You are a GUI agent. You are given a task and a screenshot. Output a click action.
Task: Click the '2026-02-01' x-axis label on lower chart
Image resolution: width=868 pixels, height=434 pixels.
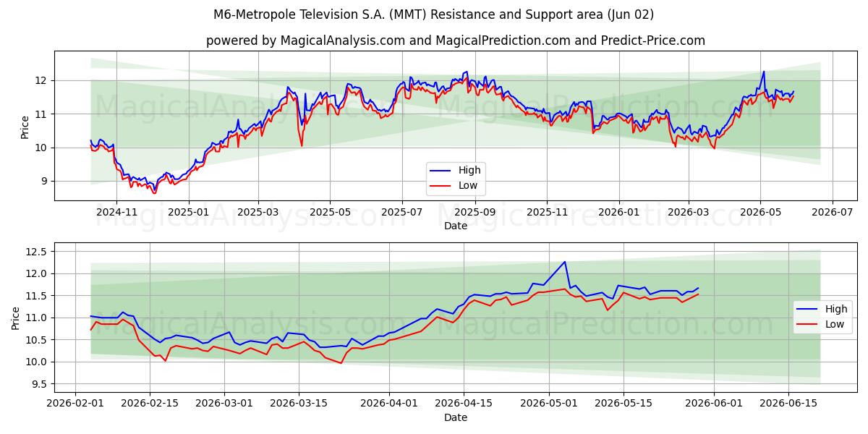(75, 403)
